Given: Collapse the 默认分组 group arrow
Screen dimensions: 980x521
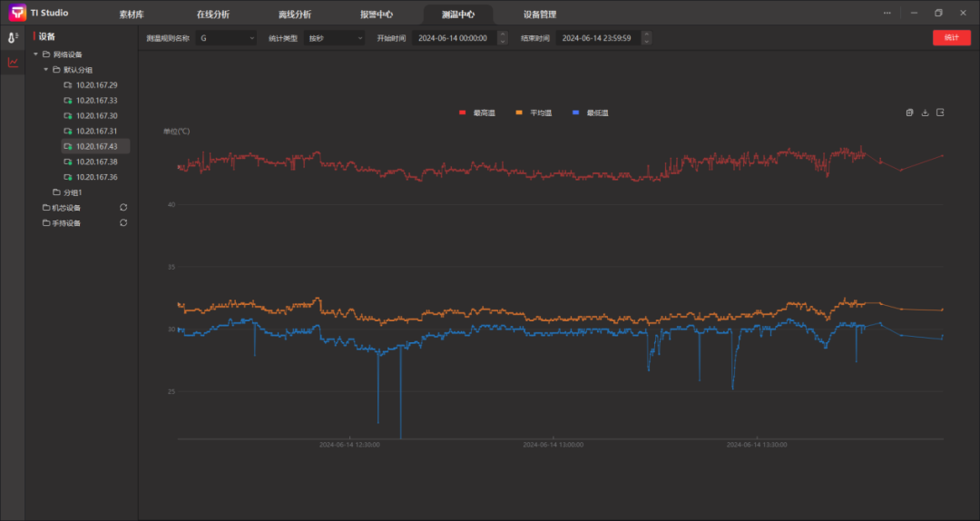Looking at the screenshot, I should click(x=45, y=70).
